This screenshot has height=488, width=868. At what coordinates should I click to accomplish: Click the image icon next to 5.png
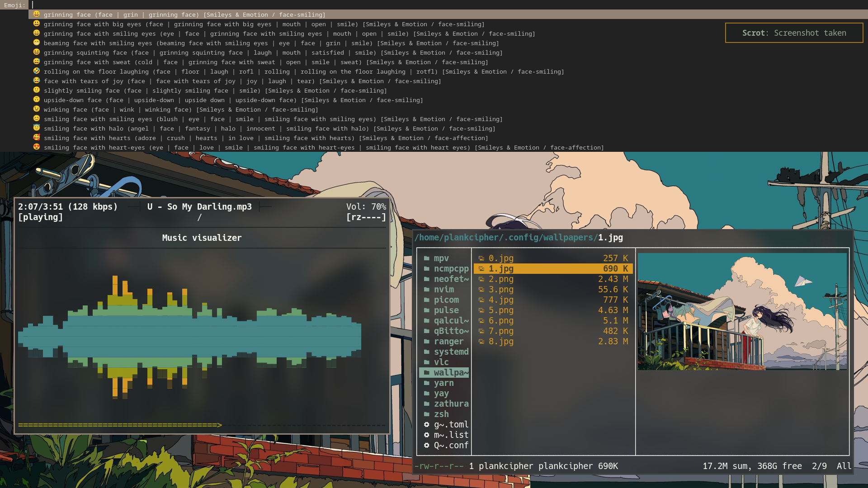(481, 310)
